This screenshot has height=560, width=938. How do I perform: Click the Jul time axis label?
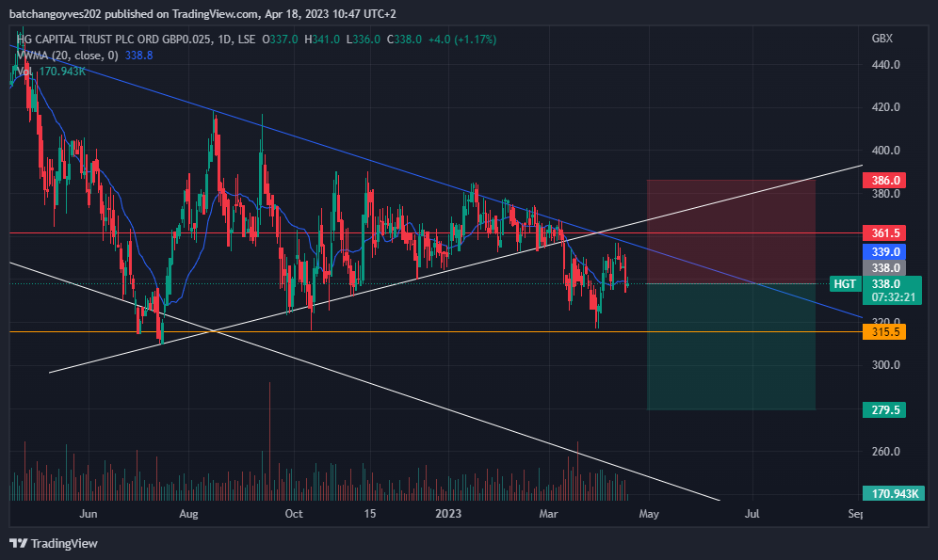[752, 514]
